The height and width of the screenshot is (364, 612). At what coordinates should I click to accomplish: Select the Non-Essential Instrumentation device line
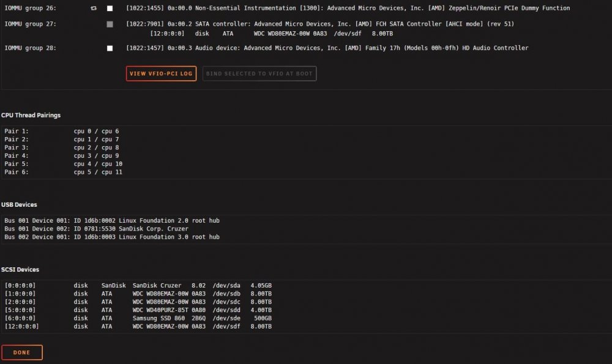point(348,8)
